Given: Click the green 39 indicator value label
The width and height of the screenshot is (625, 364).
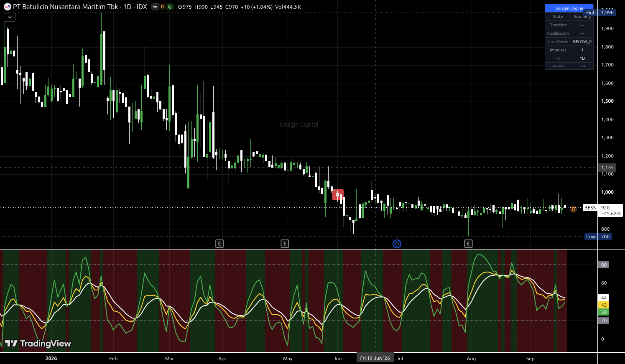Looking at the screenshot, I should click(x=604, y=312).
